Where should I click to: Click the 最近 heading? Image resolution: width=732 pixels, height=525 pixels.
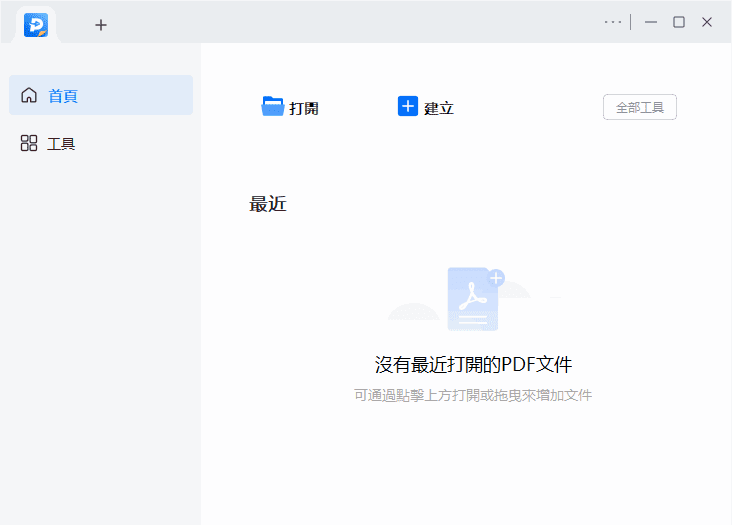click(x=268, y=204)
